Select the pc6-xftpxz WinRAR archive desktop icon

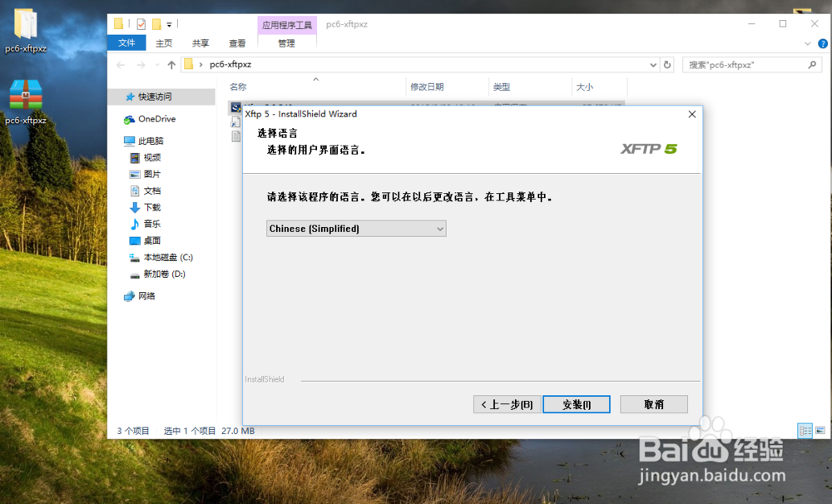click(x=26, y=102)
